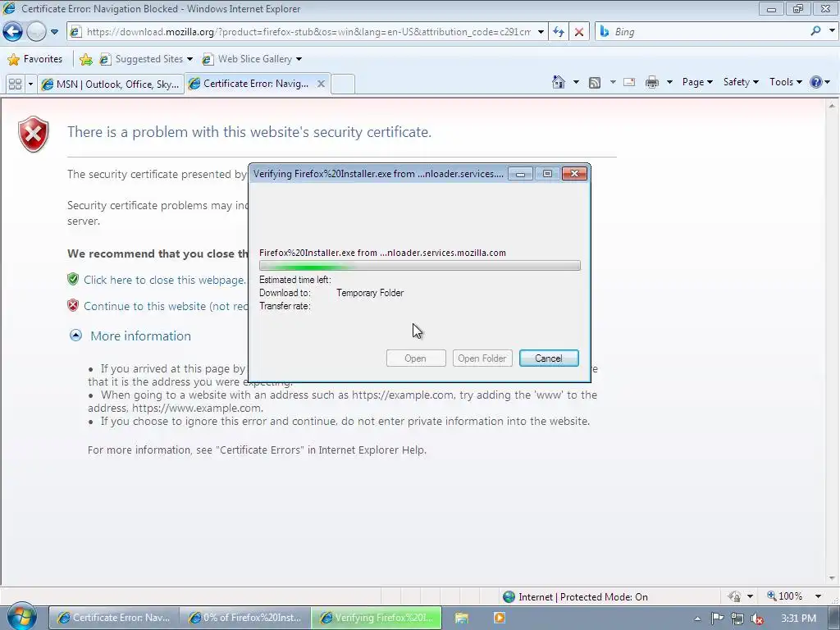Click the disabled Open button in dialog
This screenshot has height=630, width=840.
[x=416, y=358]
